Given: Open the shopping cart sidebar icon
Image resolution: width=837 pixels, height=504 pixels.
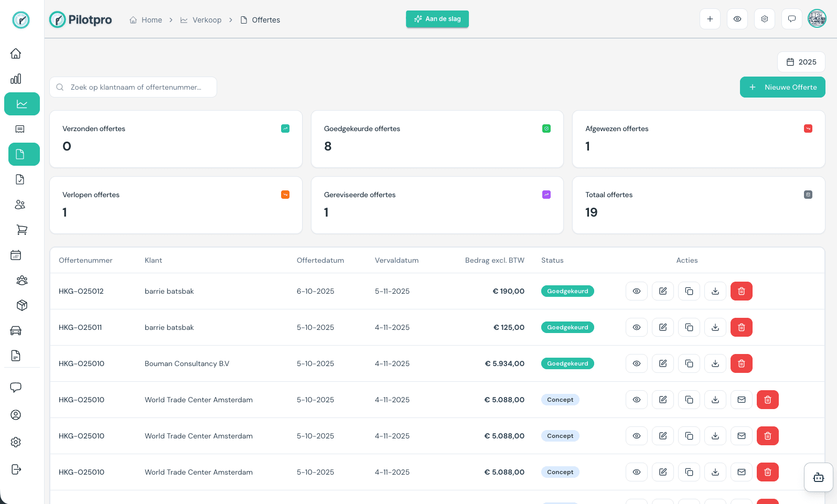Looking at the screenshot, I should pyautogui.click(x=22, y=230).
